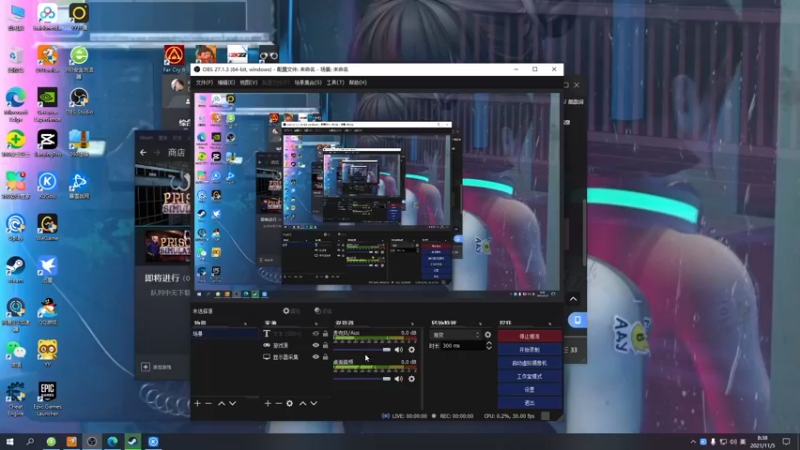Toggle lock on the display capture source
Screen dimensions: 800x450
(x=326, y=357)
